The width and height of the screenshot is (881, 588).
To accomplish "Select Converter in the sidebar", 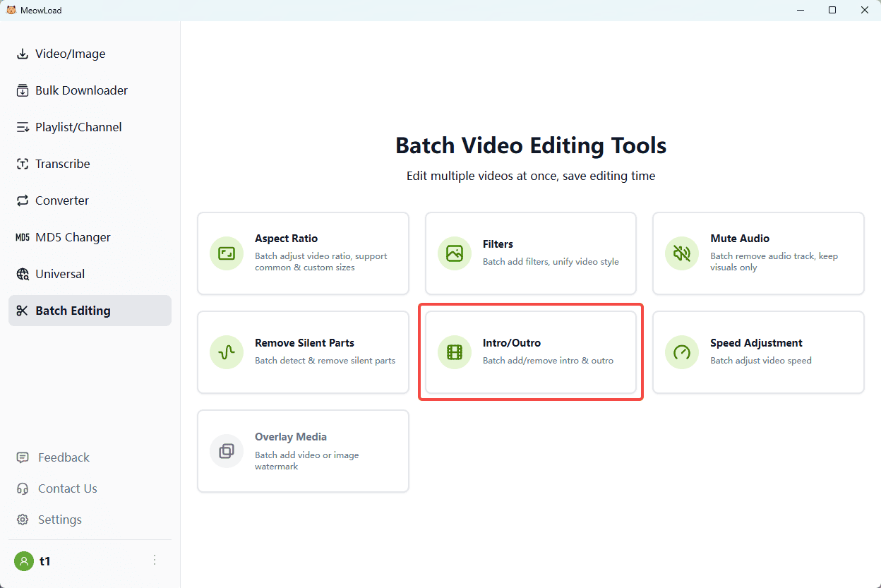I will [x=62, y=200].
